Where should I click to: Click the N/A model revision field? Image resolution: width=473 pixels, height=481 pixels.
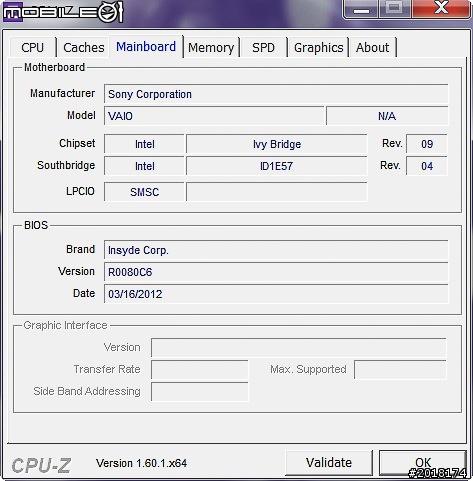point(387,116)
